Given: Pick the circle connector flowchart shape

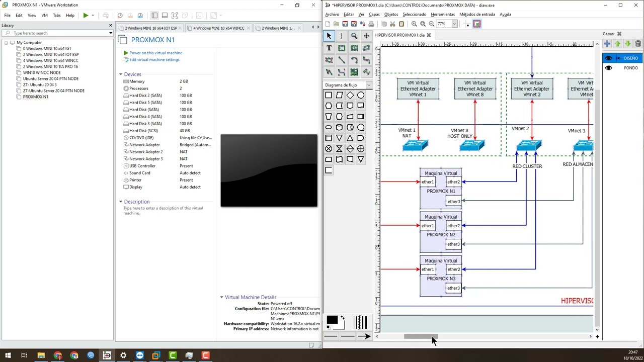Looking at the screenshot, I should coord(361,95).
